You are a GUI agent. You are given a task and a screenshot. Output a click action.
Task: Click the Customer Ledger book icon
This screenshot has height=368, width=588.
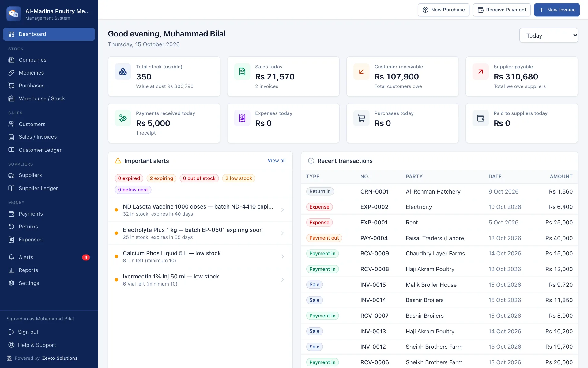point(11,150)
